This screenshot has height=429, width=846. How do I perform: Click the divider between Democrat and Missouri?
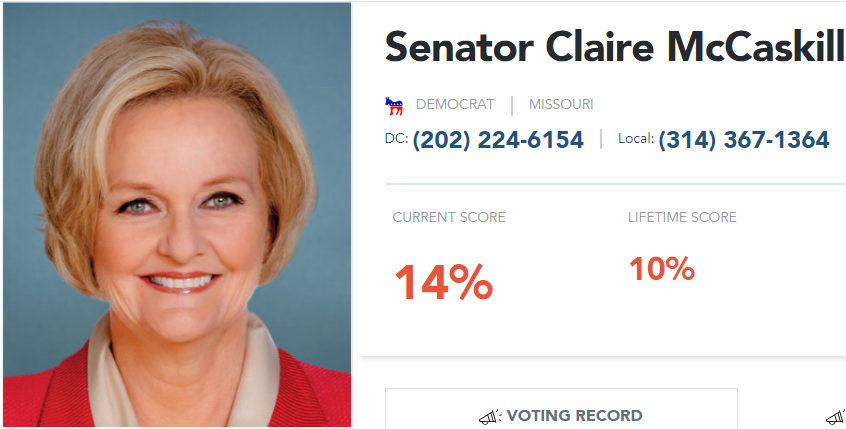point(512,105)
